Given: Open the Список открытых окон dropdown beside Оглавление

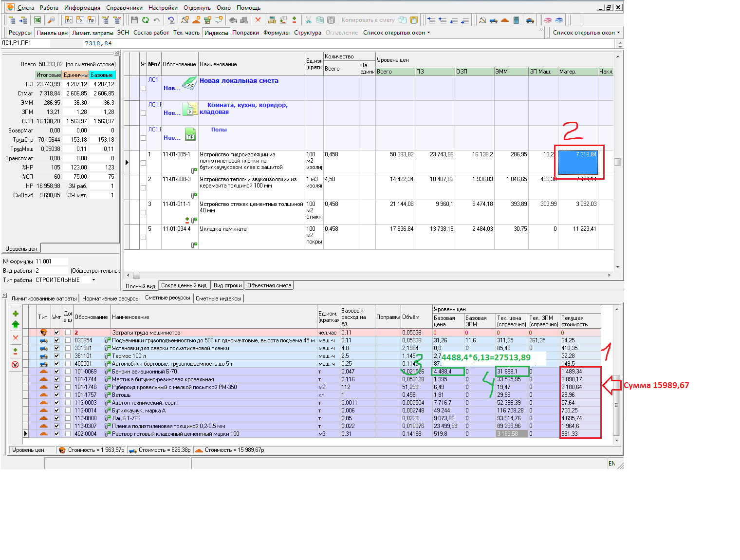Looking at the screenshot, I should click(397, 33).
